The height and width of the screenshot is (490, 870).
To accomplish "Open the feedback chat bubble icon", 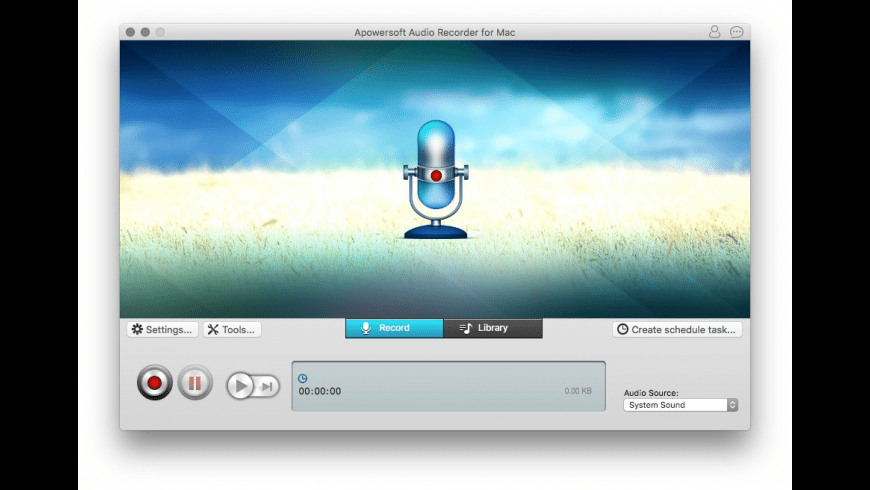I will pos(736,32).
